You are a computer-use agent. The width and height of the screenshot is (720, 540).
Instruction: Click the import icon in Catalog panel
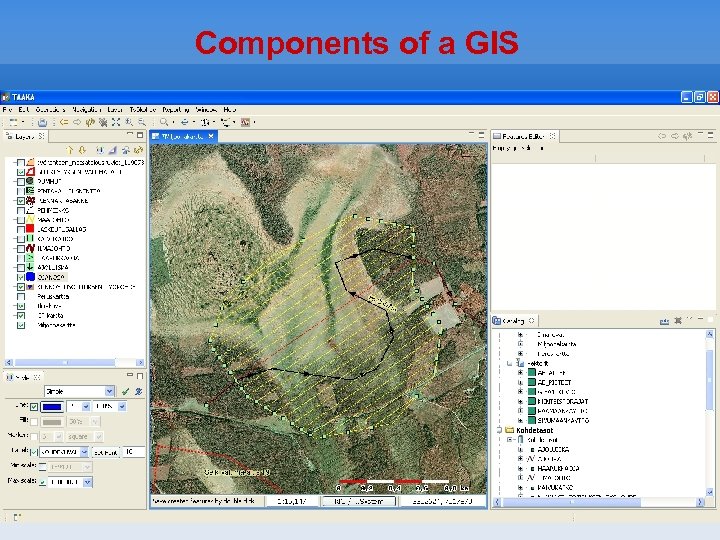point(664,321)
